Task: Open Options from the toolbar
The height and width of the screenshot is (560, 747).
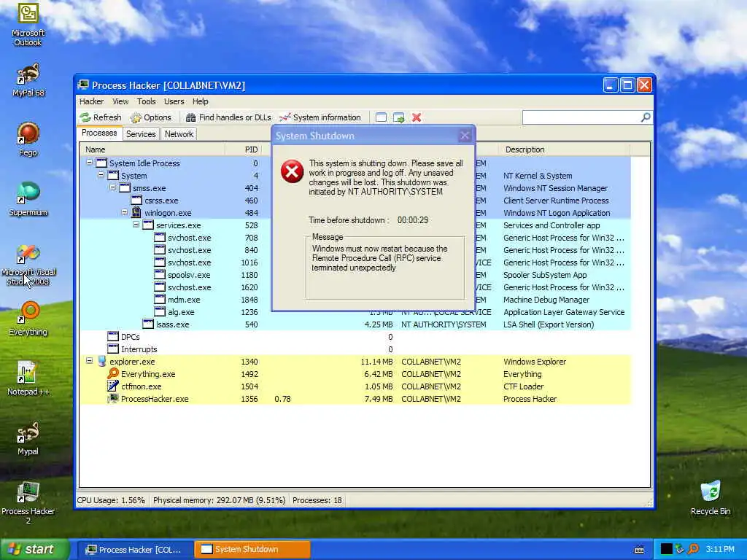Action: click(150, 117)
